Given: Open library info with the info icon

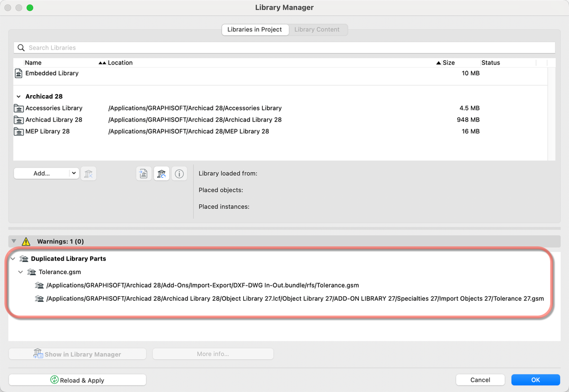Looking at the screenshot, I should point(179,174).
